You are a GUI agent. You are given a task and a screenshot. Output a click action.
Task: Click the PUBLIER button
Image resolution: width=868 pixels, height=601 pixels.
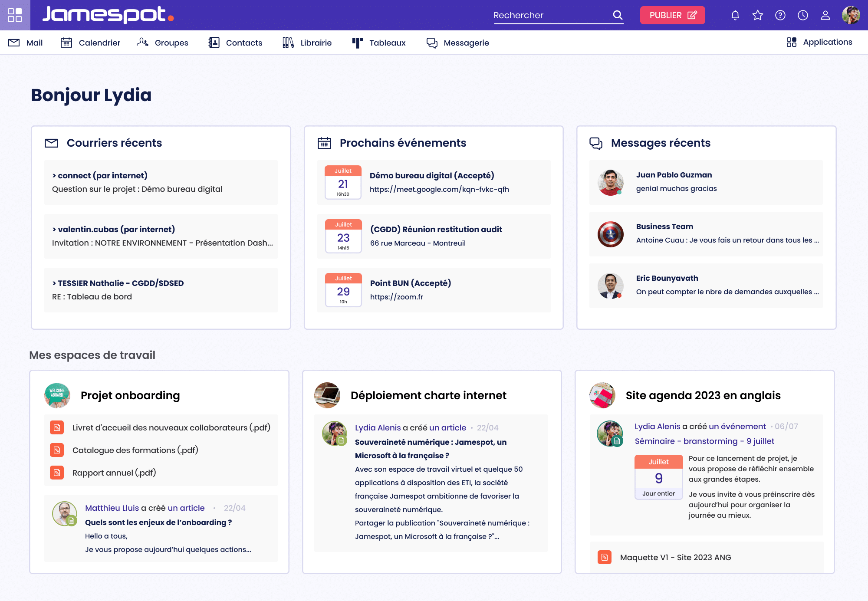click(673, 15)
